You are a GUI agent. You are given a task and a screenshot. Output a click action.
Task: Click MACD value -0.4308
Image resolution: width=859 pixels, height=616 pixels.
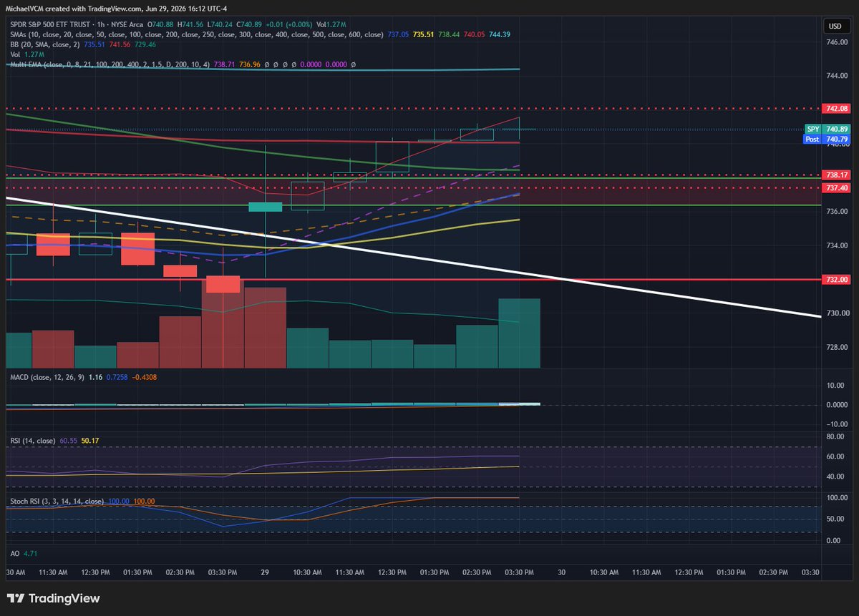(144, 376)
